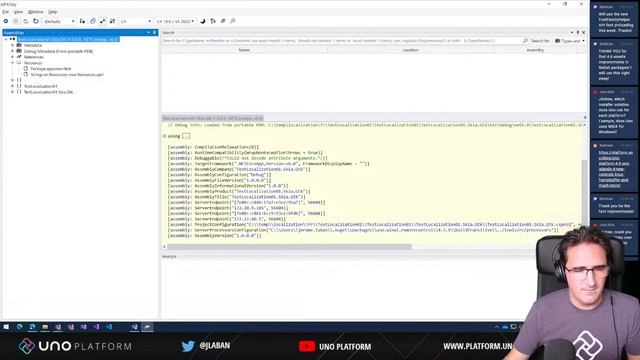Select the References tree item

click(x=33, y=57)
